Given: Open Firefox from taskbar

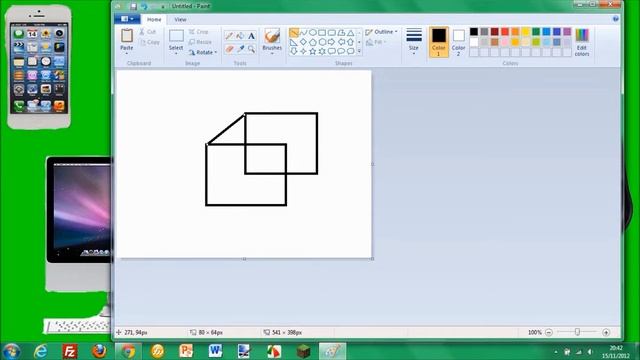Looking at the screenshot, I should [x=99, y=351].
